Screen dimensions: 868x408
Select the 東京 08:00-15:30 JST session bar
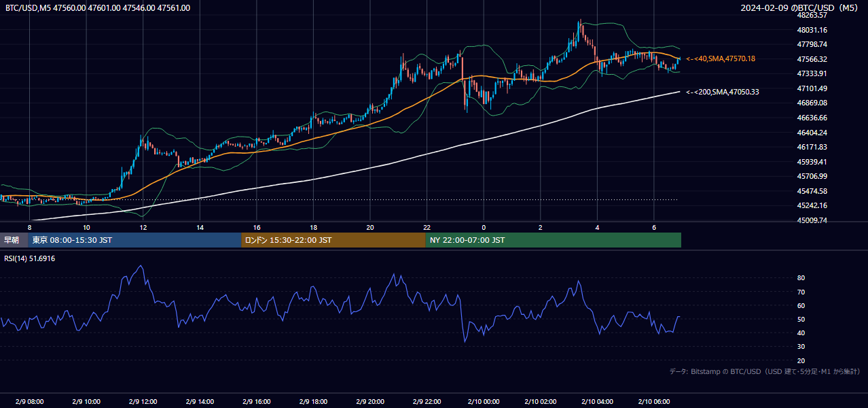tap(134, 240)
